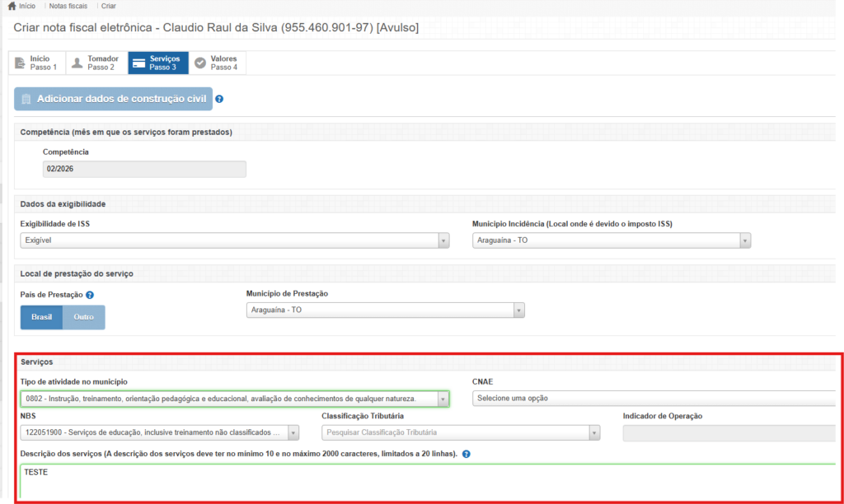Screen dimensions: 844x504
Task: Click the document icon on Início step
Action: pyautogui.click(x=20, y=63)
